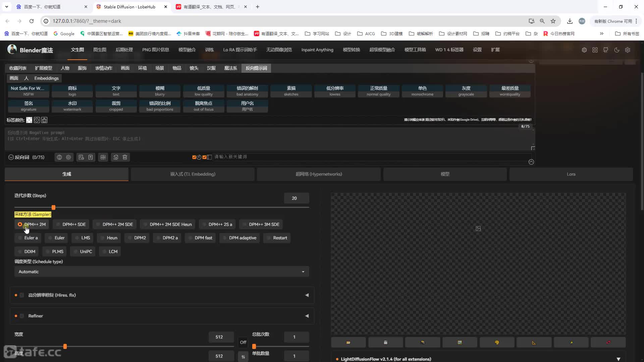Click the swap width and height arrows button
Screen dimensions: 644x362
pyautogui.click(x=243, y=357)
